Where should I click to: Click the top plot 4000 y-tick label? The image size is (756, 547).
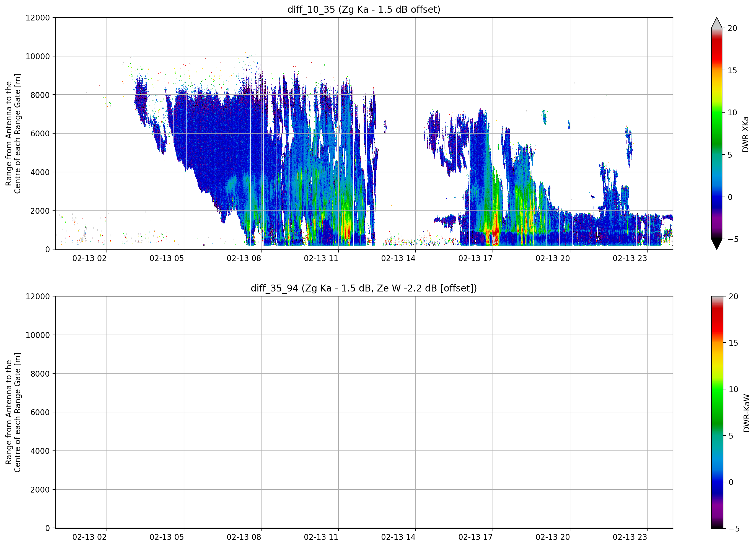40,172
